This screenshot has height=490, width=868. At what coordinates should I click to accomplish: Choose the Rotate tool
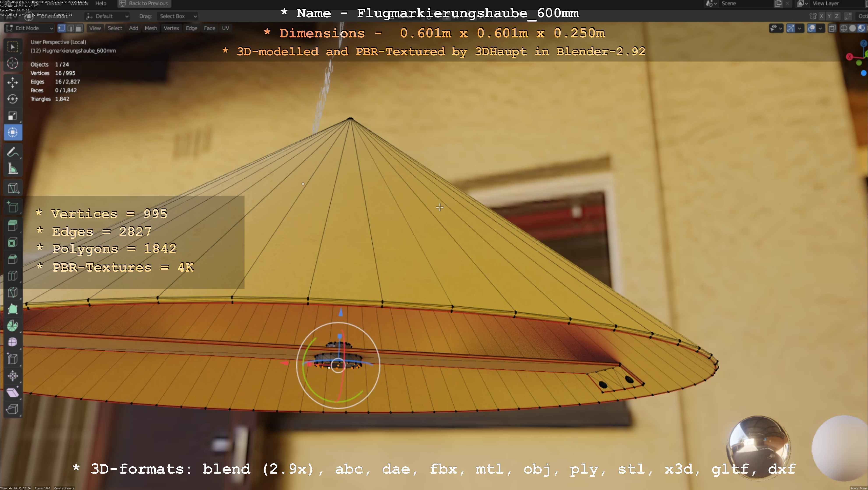[13, 99]
